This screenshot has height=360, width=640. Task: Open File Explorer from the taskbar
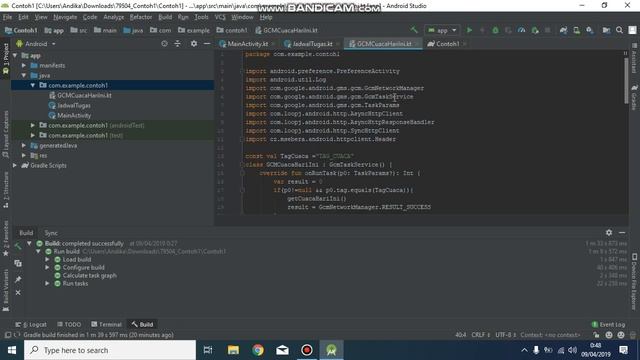[x=233, y=350]
